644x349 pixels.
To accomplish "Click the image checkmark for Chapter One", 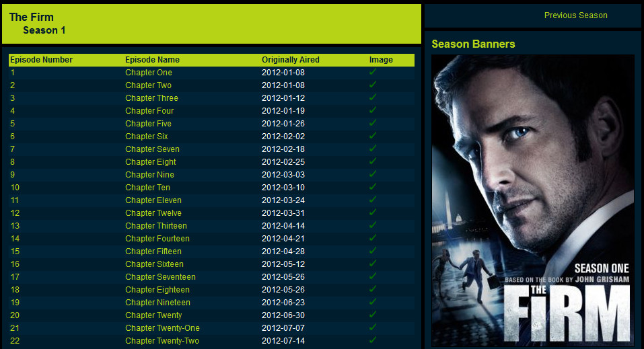I will [x=373, y=72].
